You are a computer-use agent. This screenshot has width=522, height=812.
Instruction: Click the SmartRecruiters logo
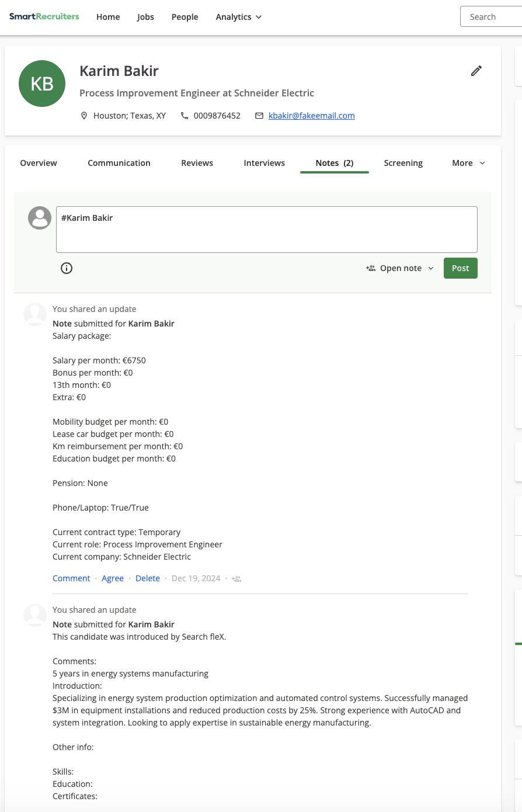(44, 16)
